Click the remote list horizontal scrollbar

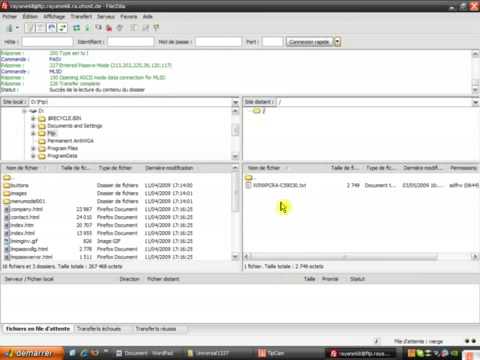pos(344,256)
